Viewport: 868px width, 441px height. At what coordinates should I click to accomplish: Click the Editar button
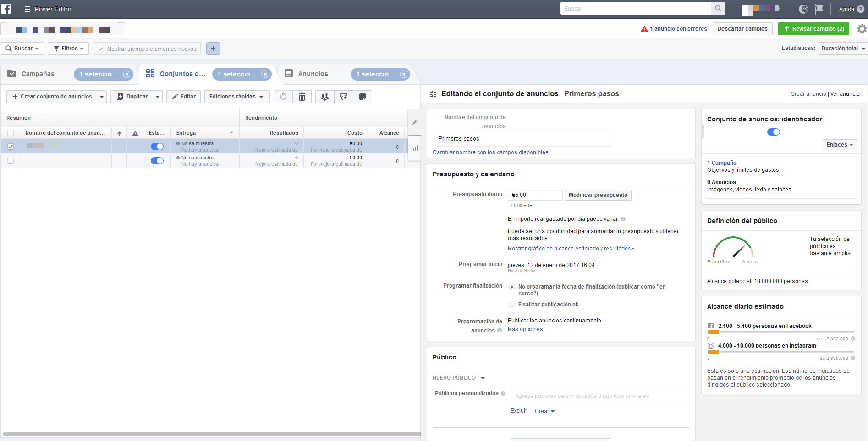point(183,97)
